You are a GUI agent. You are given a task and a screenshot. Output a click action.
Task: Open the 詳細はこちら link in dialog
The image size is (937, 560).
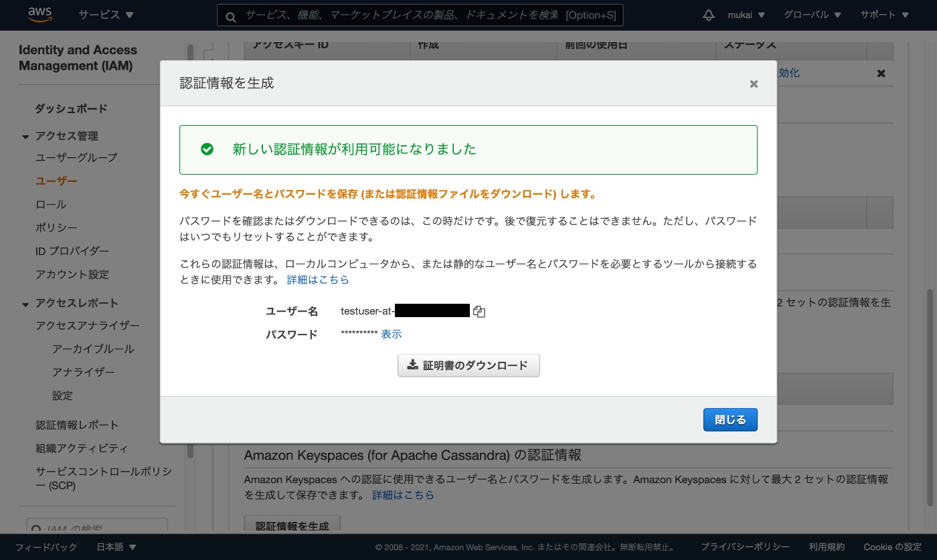point(318,280)
